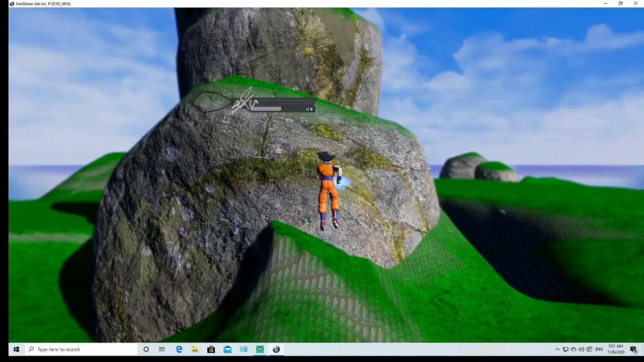Click the display tray icon beside ENG

[589, 349]
